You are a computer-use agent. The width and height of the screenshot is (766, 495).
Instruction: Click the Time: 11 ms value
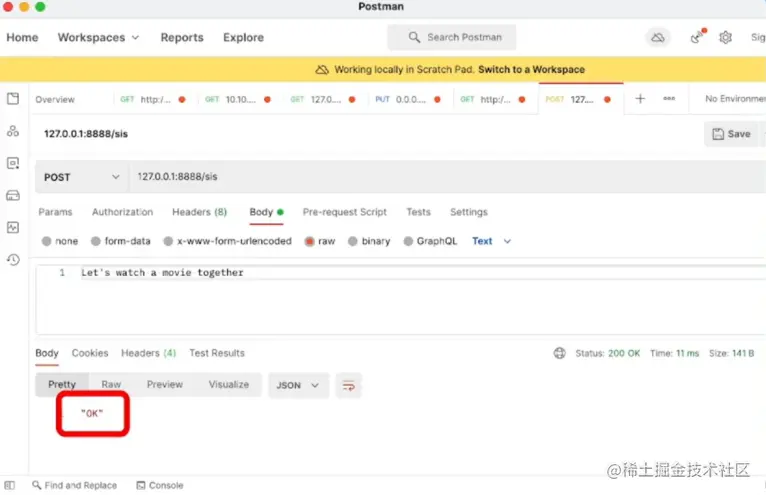pyautogui.click(x=674, y=353)
